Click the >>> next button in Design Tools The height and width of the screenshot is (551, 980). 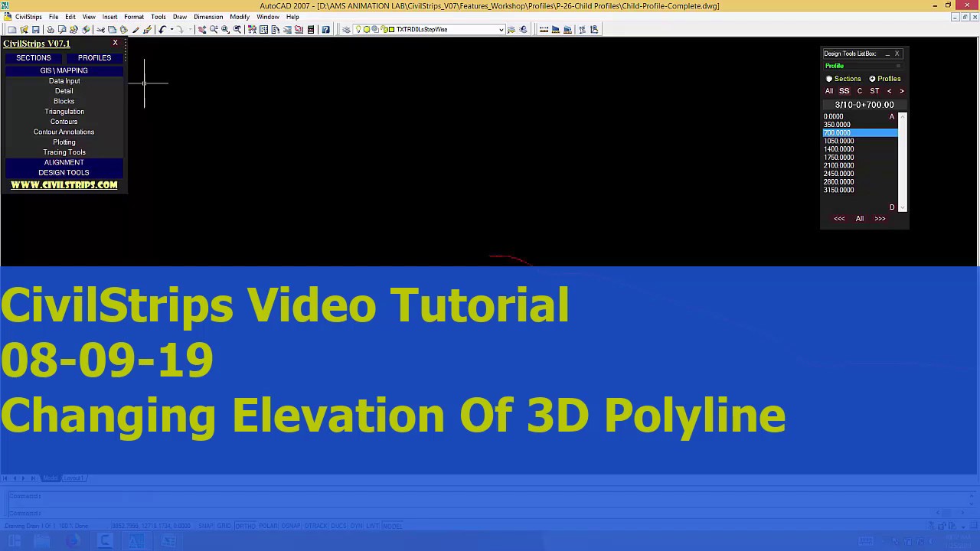click(x=880, y=219)
